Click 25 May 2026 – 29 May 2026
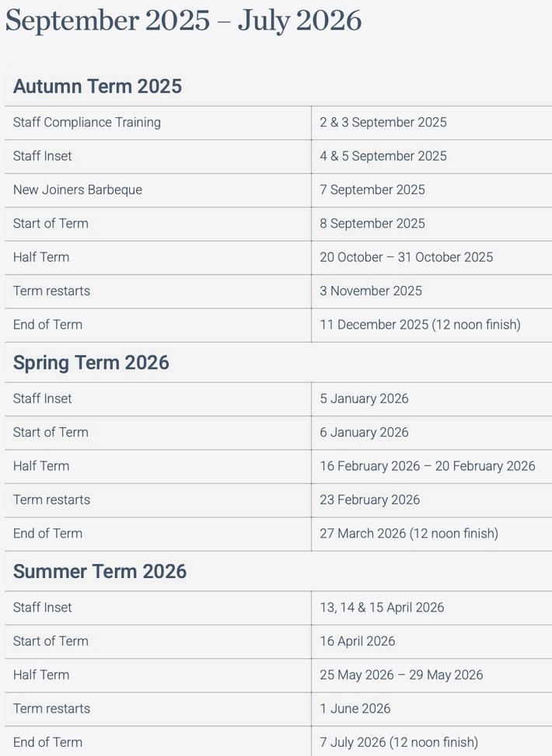This screenshot has height=756, width=552. click(401, 675)
